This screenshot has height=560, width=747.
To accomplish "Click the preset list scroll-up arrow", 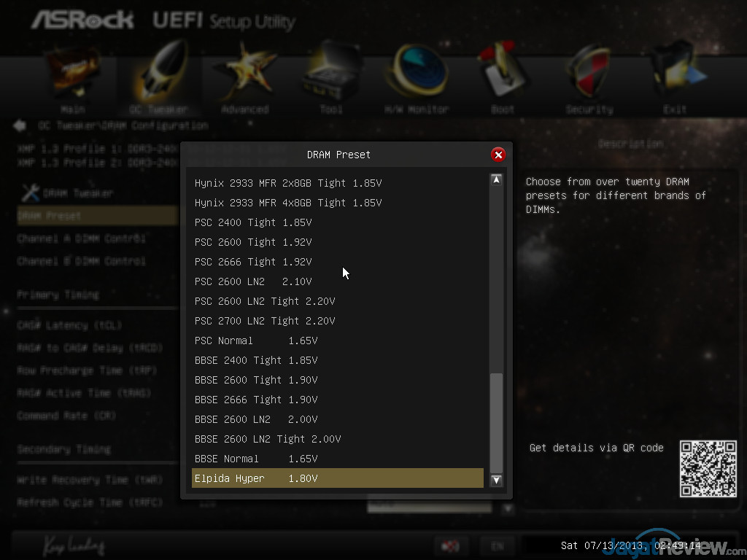I will [x=496, y=179].
